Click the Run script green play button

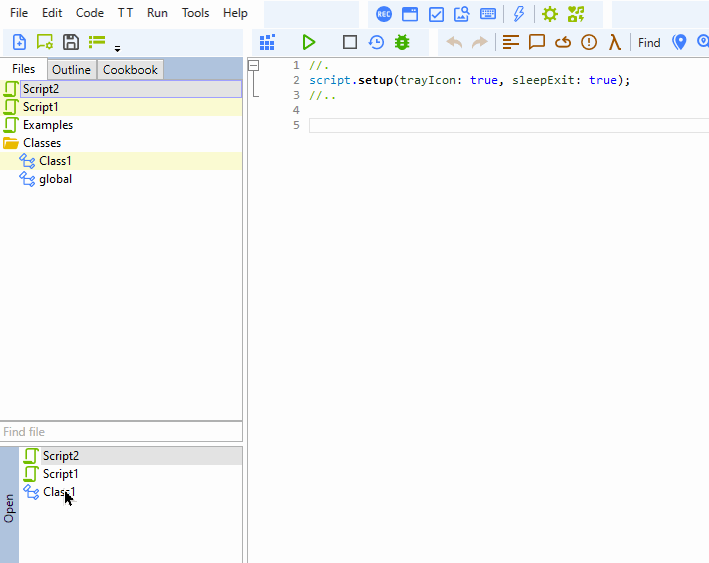pos(309,42)
